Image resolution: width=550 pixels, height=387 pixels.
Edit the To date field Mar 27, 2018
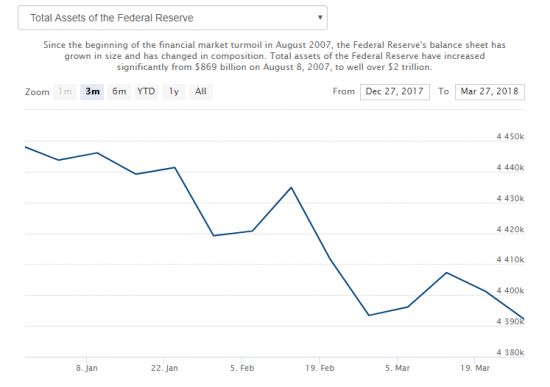coord(490,92)
